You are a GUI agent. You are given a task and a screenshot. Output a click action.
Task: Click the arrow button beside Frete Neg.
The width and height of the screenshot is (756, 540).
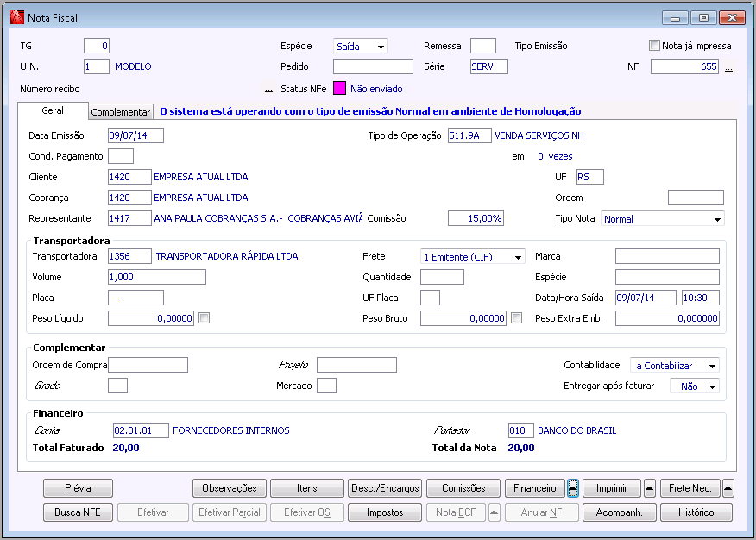(x=728, y=488)
